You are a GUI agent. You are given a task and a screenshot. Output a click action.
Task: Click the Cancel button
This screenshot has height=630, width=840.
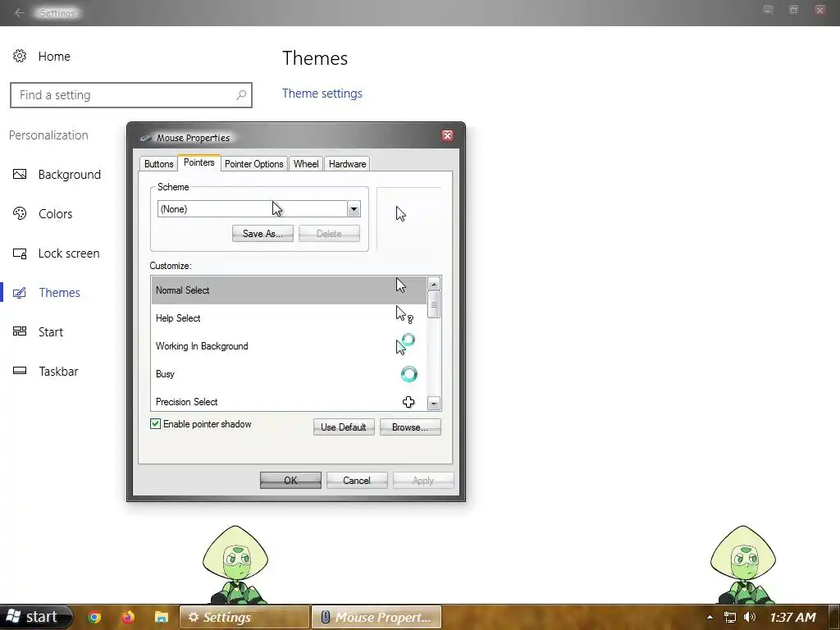(x=357, y=481)
